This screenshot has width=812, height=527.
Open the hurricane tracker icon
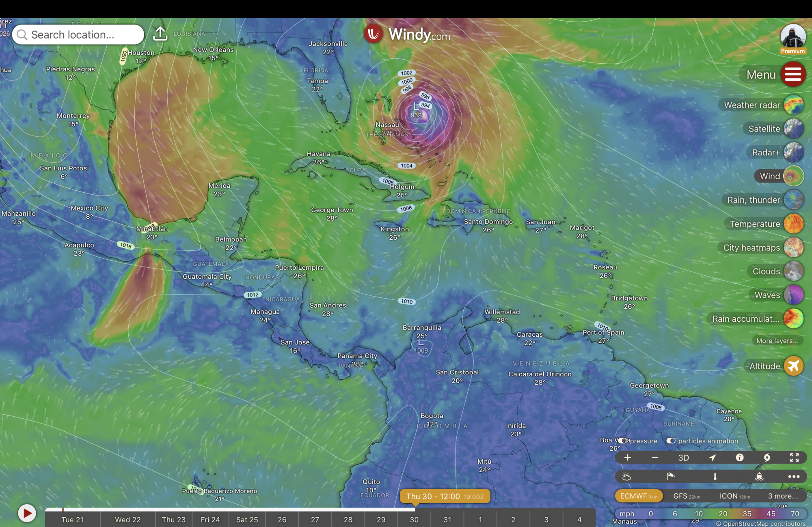coord(767,458)
